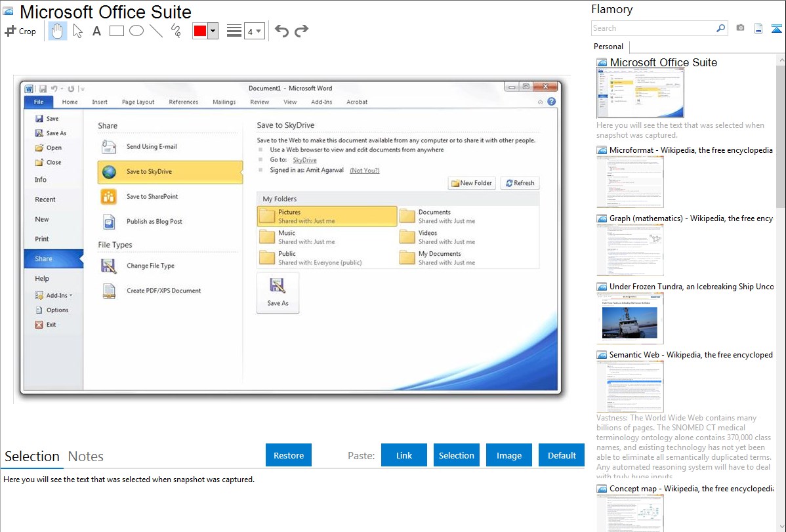The width and height of the screenshot is (786, 532).
Task: Open the Microformat Wikipedia snapshot thumbnail
Action: click(x=630, y=182)
